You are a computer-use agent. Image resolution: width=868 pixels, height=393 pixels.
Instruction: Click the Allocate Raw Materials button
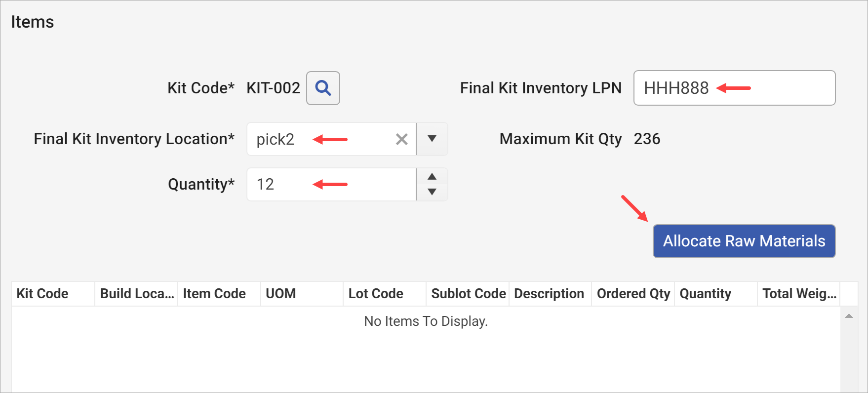(x=744, y=241)
